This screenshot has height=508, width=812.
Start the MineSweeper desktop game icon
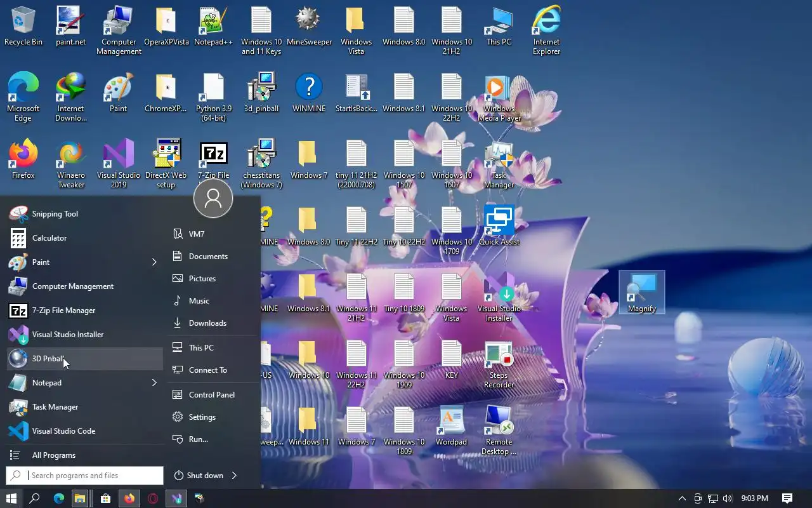point(309,27)
